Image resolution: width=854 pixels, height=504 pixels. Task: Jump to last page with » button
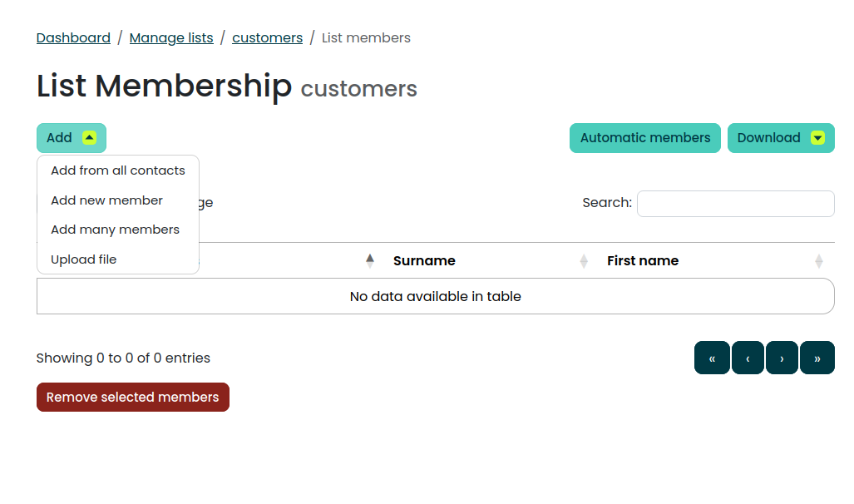click(817, 358)
